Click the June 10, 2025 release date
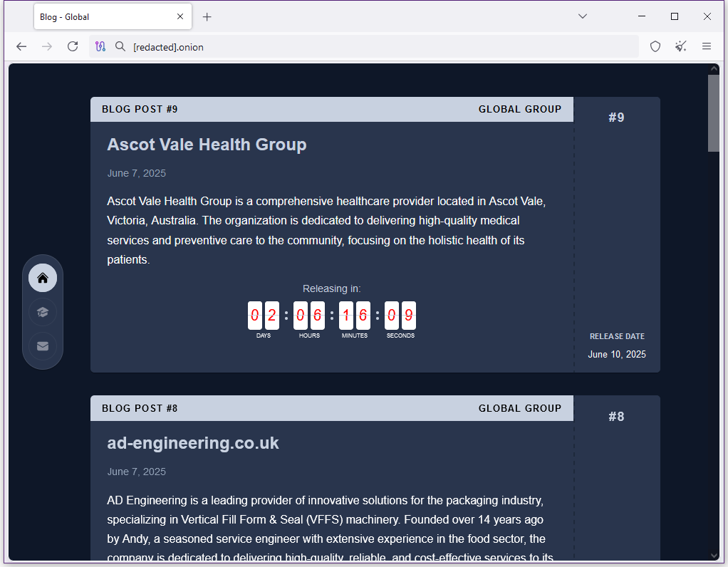The width and height of the screenshot is (728, 567). coord(617,354)
